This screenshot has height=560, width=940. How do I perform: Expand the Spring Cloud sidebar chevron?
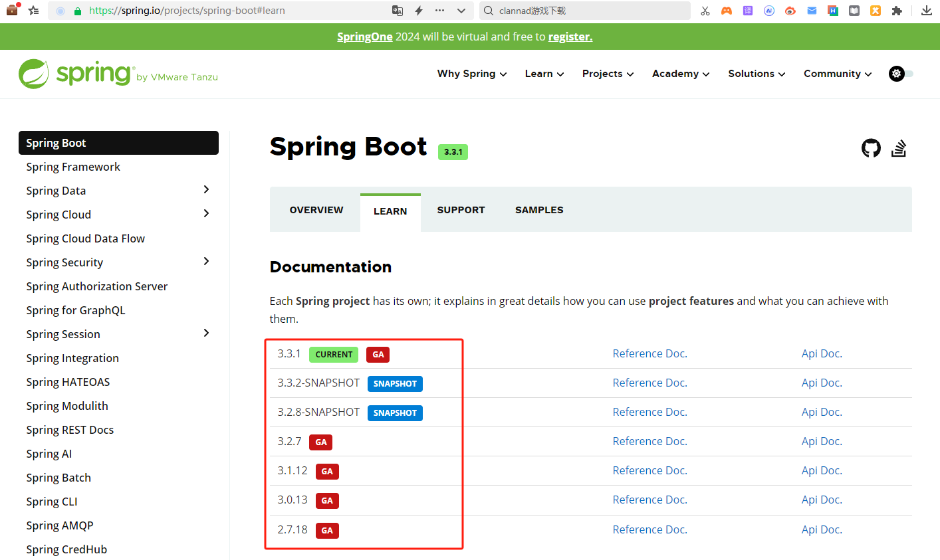tap(206, 214)
